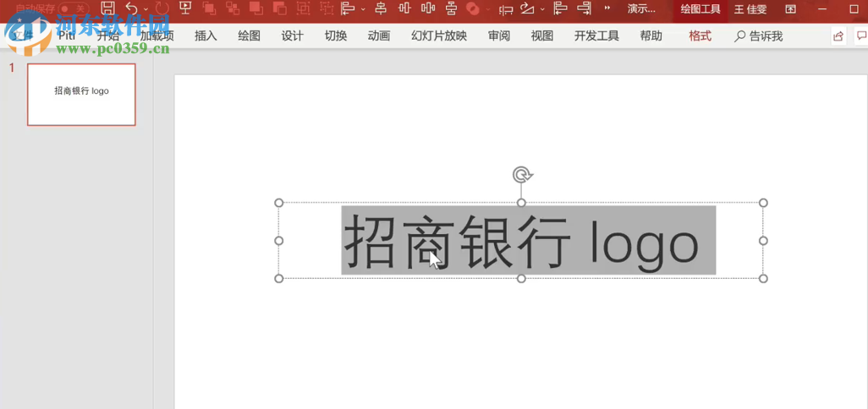Click the Rotate objects triangle icon
The image size is (868, 409).
click(529, 8)
